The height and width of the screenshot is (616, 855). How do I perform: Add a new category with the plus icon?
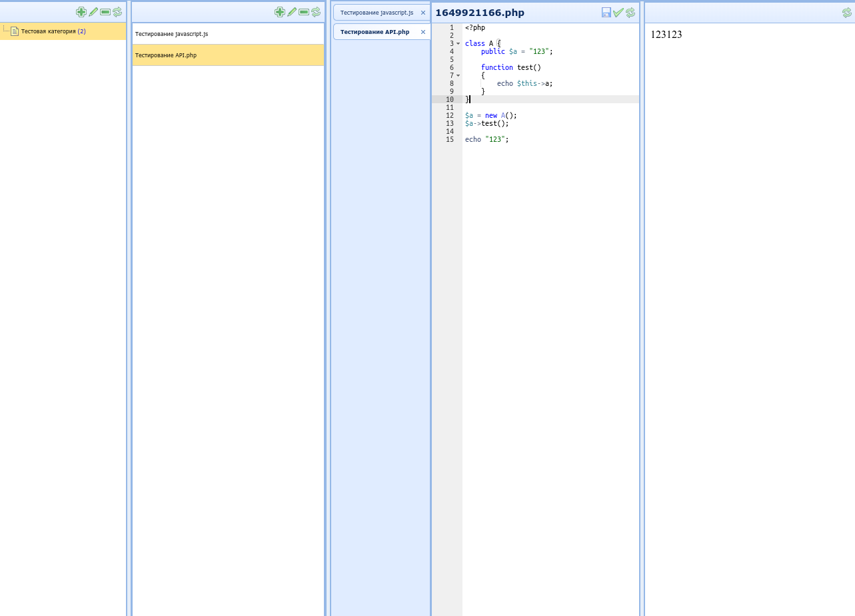coord(81,12)
